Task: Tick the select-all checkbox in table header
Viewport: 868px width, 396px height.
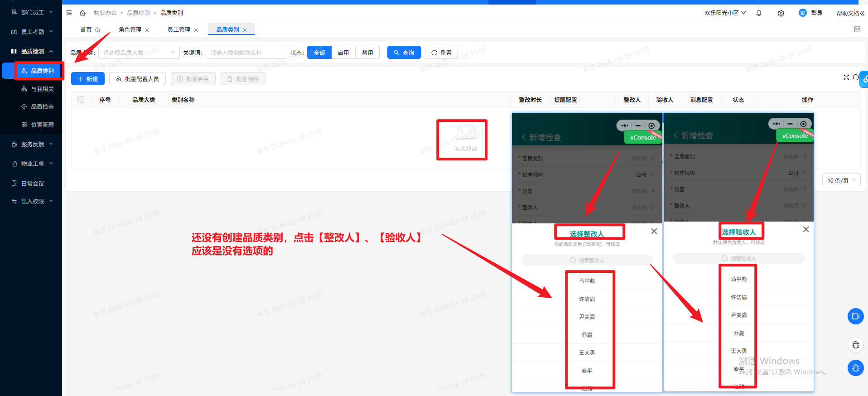Action: [x=81, y=100]
